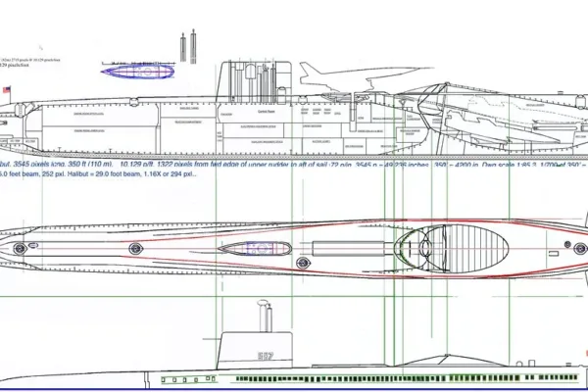The height and width of the screenshot is (392, 588).
Task: Click the shorter of the two isolated mast drawings
Action: pos(183,48)
